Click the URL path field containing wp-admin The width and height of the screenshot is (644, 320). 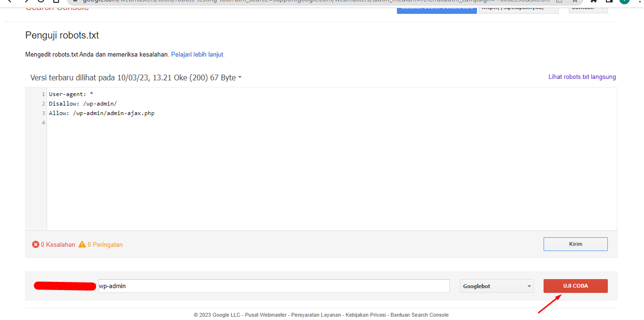[x=274, y=286]
